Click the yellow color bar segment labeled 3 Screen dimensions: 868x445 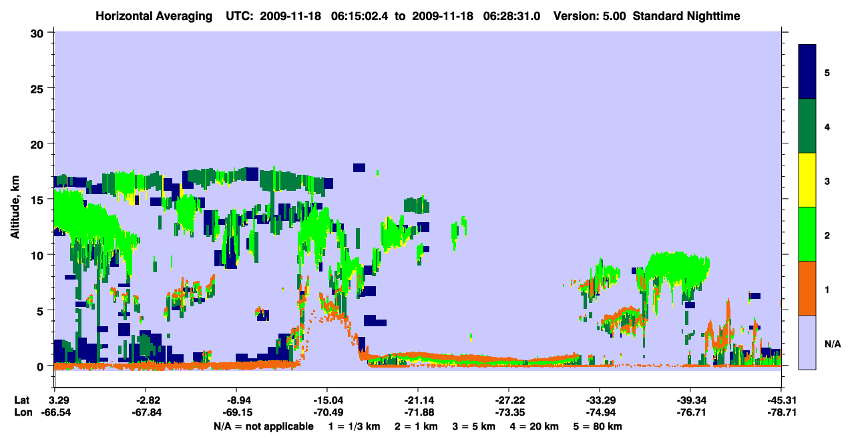(808, 180)
